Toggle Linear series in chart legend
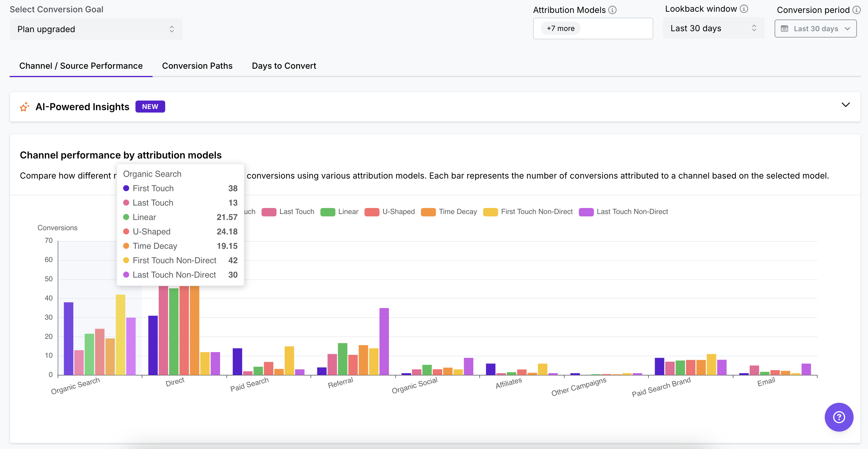This screenshot has width=868, height=449. tap(348, 212)
